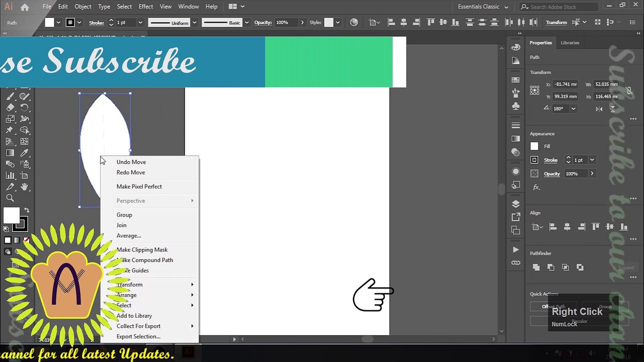The width and height of the screenshot is (644, 362).
Task: Click the Stroke link in the Appearance section
Action: [x=550, y=160]
